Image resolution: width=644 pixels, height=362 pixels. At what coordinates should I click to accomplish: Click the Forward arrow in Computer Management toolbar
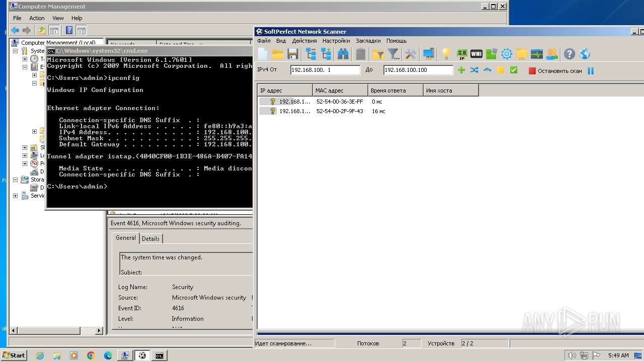(27, 30)
